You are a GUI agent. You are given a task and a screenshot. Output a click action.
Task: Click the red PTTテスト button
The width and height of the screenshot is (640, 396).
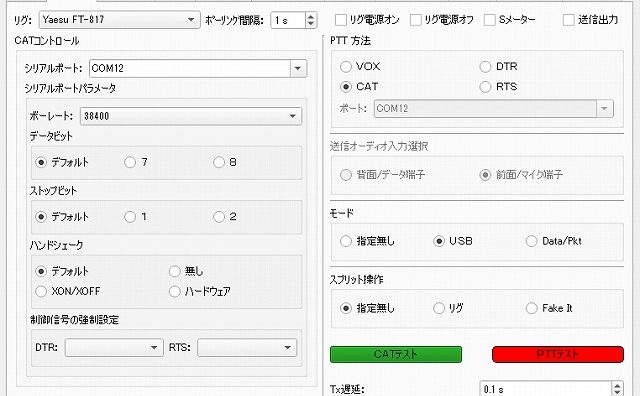[558, 354]
